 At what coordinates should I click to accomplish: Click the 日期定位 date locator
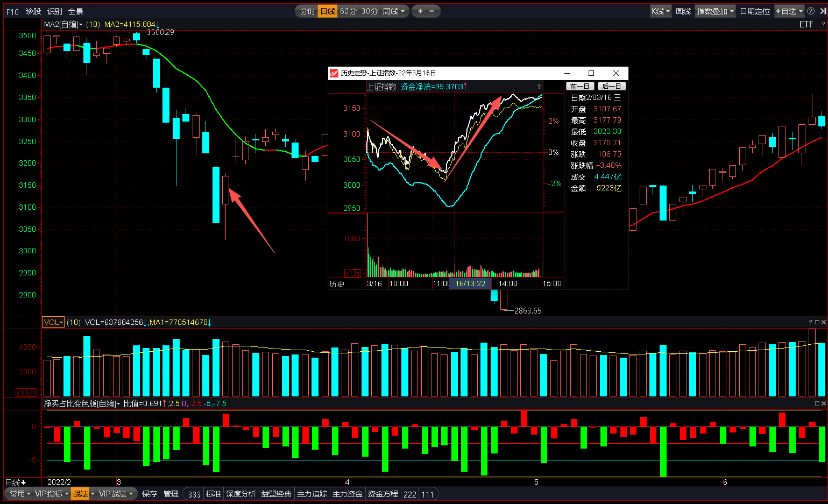[x=754, y=11]
